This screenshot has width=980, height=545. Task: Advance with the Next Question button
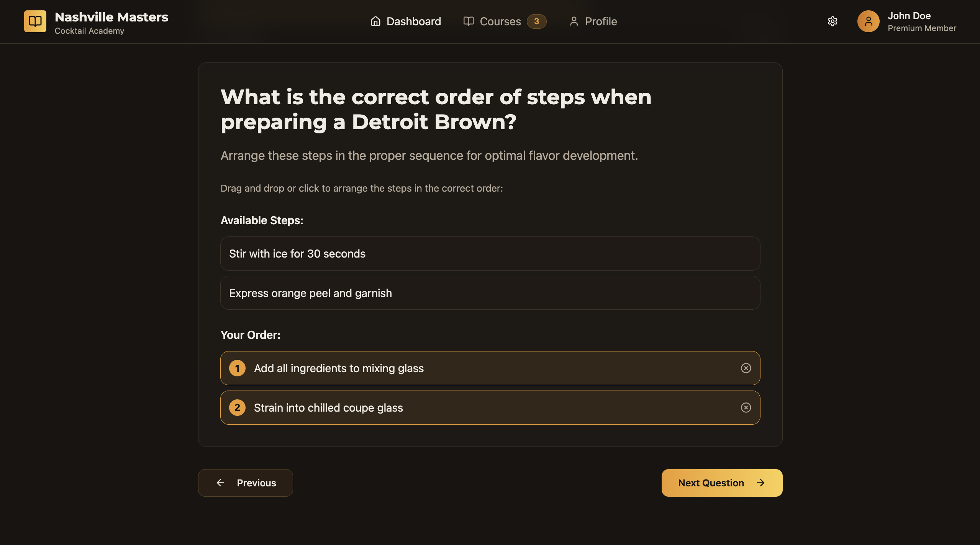[x=722, y=483]
